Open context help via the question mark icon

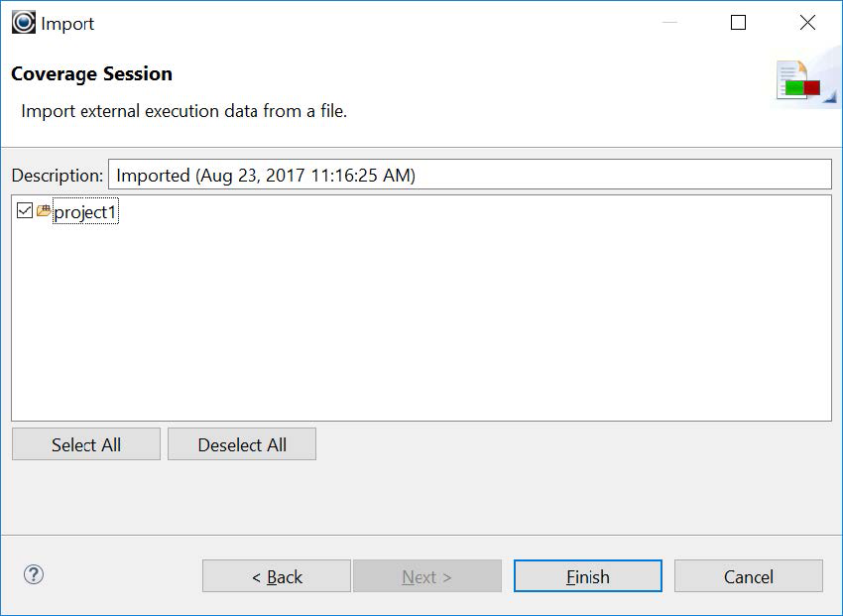click(x=33, y=575)
